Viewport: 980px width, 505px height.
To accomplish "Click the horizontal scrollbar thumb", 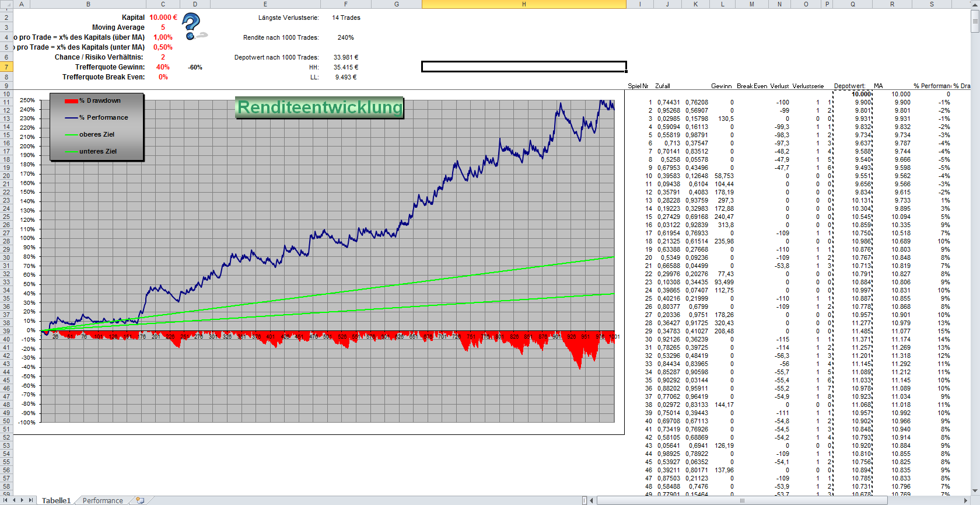I will pos(741,500).
